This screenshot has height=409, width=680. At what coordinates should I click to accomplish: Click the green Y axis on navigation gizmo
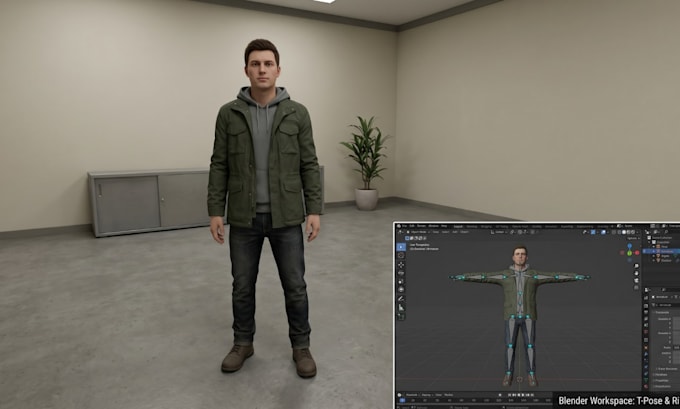(x=630, y=253)
